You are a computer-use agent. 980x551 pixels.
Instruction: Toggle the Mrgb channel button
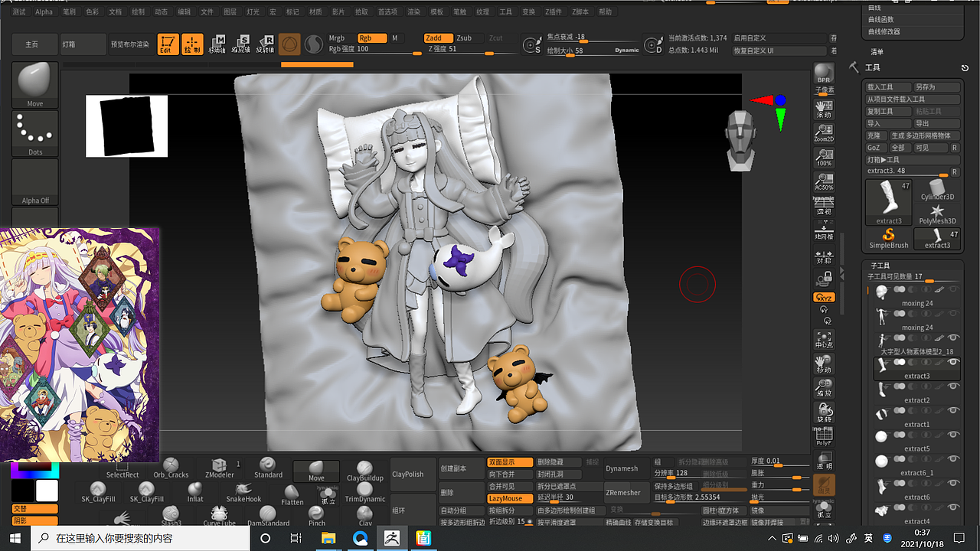pyautogui.click(x=337, y=38)
